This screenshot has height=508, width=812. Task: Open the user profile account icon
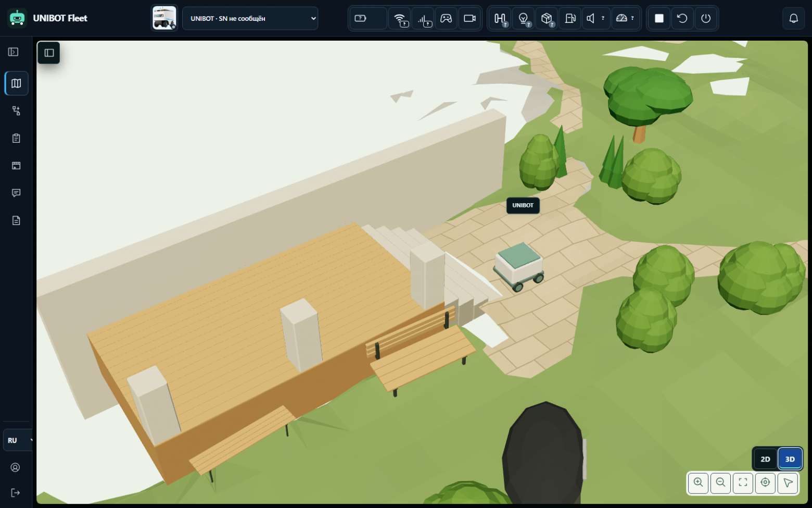(x=16, y=467)
